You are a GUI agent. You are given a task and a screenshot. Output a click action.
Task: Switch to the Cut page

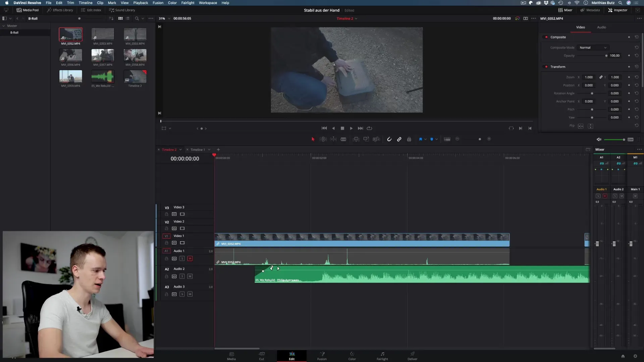click(x=262, y=356)
